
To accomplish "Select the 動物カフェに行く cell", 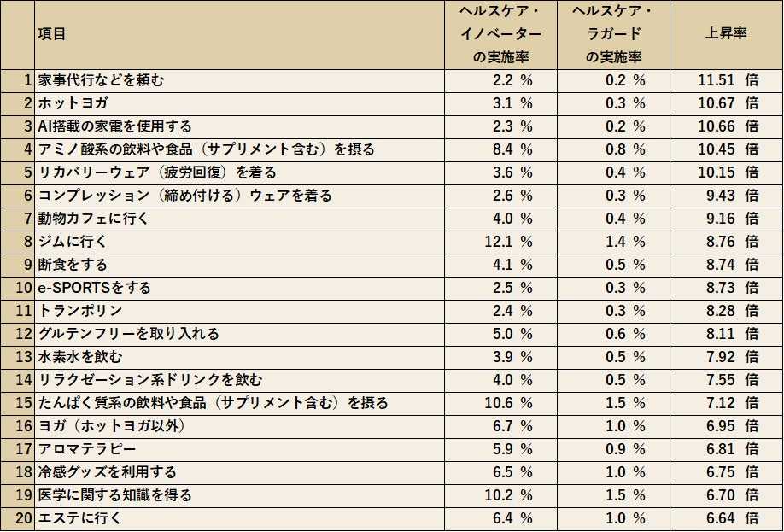I will pyautogui.click(x=239, y=219).
